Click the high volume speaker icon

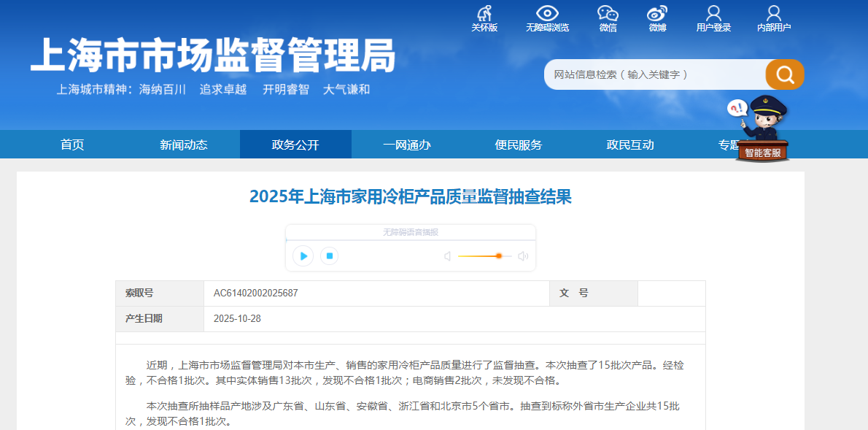pos(523,256)
